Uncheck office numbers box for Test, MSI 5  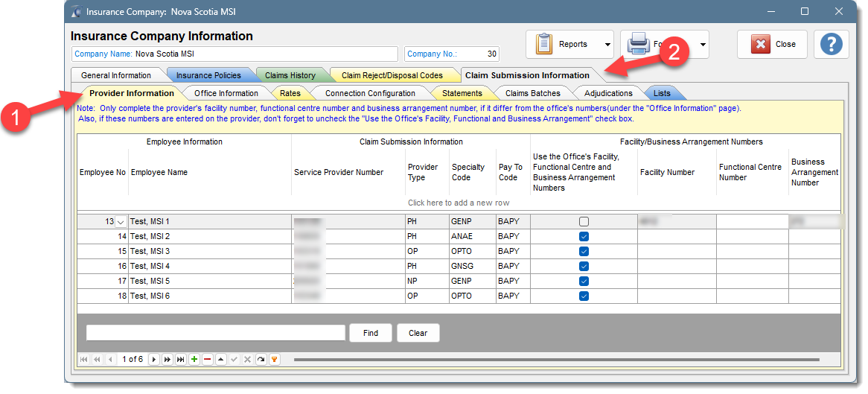[584, 282]
